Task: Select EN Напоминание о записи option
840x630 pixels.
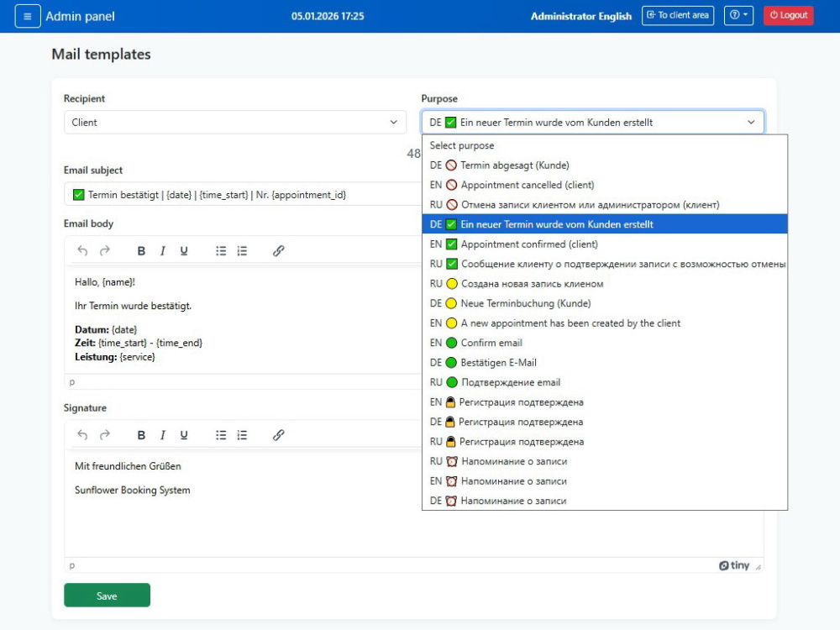Action: coord(604,481)
